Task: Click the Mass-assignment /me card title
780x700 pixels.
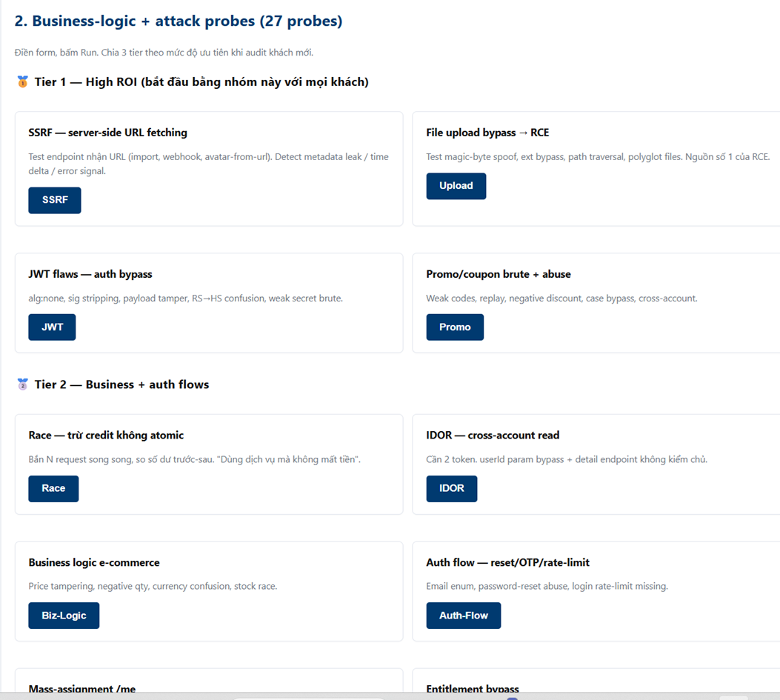Action: pyautogui.click(x=82, y=689)
